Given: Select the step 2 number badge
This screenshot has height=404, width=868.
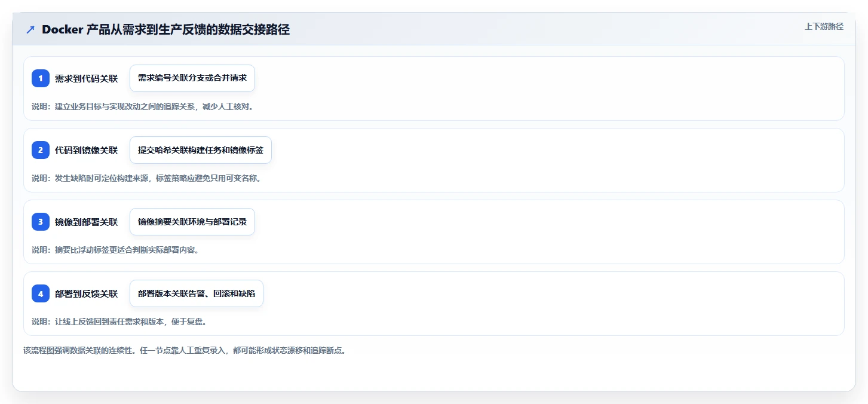Looking at the screenshot, I should [x=41, y=150].
